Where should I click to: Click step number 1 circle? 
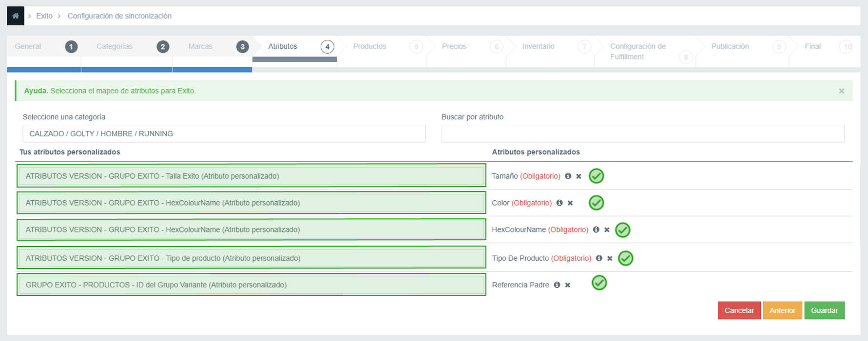point(71,47)
